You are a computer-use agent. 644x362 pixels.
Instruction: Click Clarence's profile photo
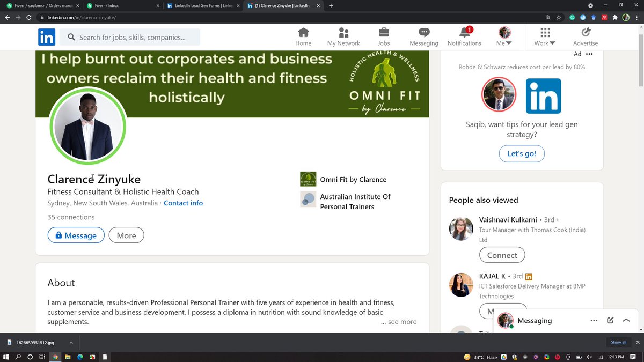click(87, 127)
